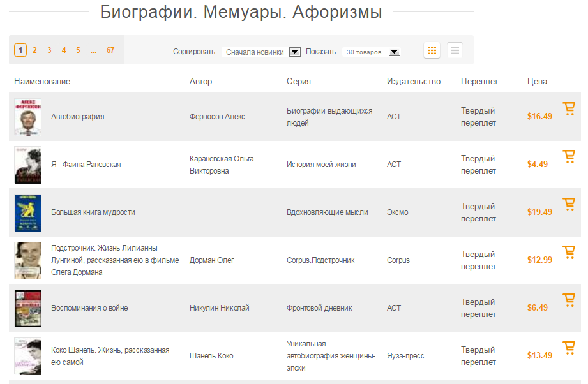Select the Цена column header

pos(537,81)
